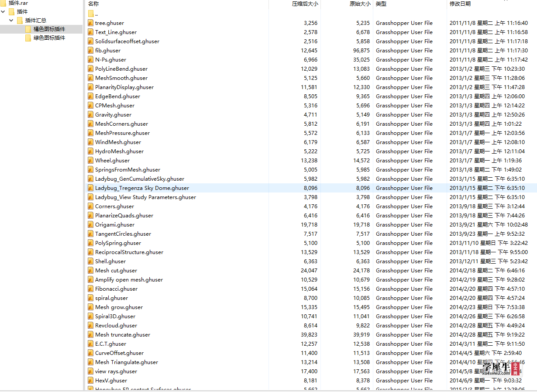Sort by 类型 column header
537x392 pixels.
[x=381, y=4]
